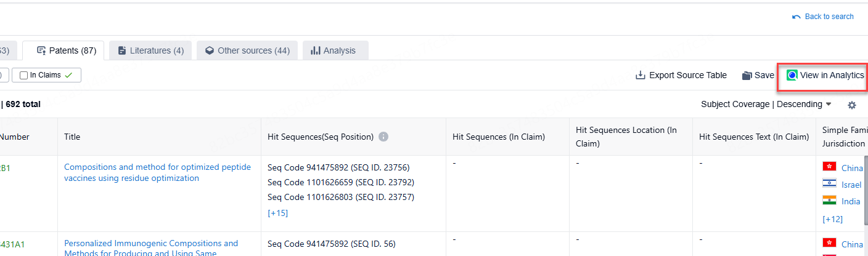Click the Export Source Table download icon
Image resolution: width=868 pixels, height=256 pixels.
[x=641, y=76]
